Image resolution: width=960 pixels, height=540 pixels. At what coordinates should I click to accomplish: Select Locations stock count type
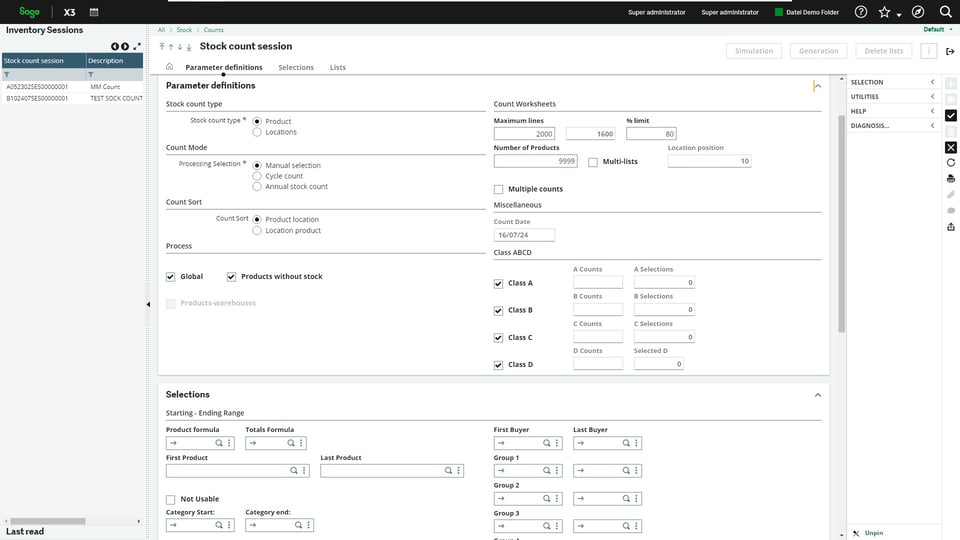257,132
